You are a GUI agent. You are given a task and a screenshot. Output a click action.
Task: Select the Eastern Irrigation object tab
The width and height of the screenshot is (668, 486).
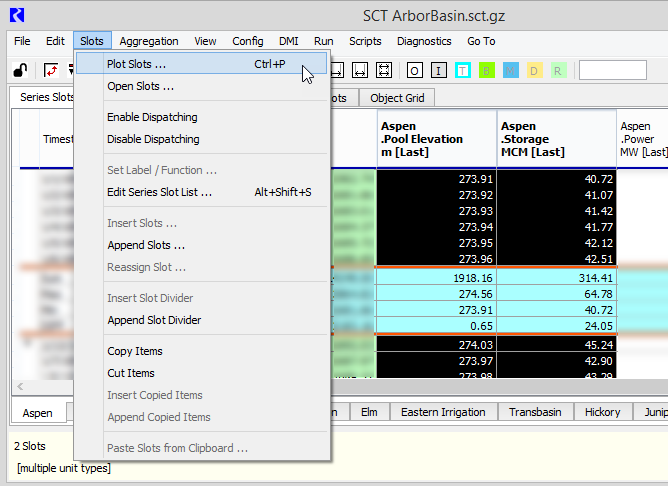pos(442,412)
